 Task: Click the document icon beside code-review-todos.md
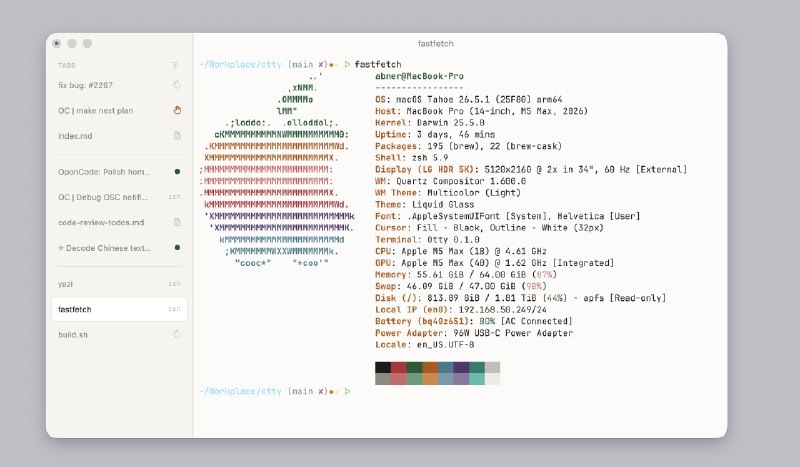(177, 223)
